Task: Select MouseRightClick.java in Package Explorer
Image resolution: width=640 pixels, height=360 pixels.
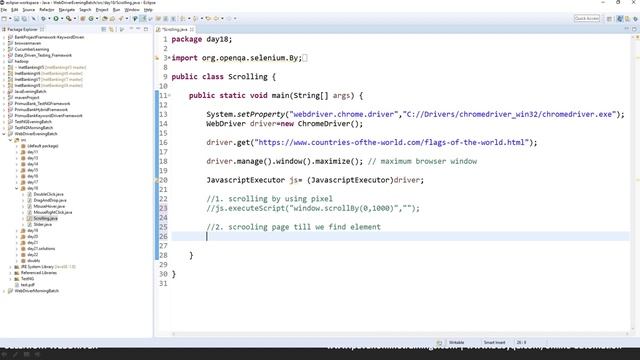Action: (x=52, y=212)
